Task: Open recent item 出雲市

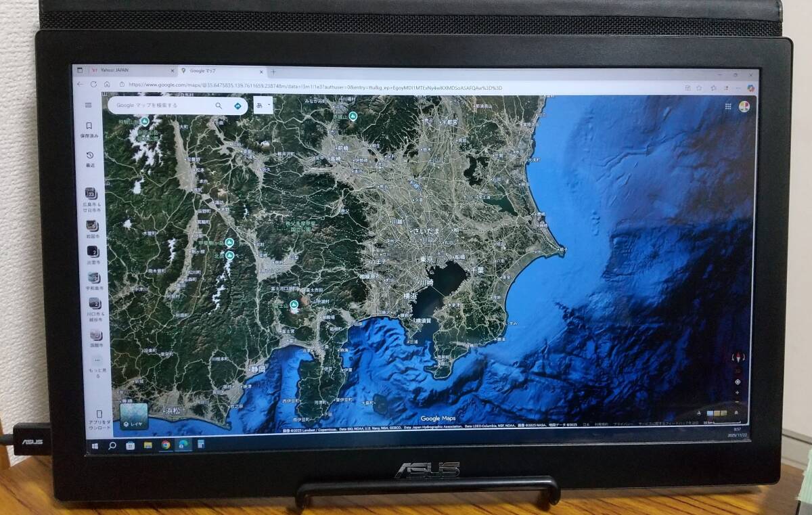Action: tap(93, 256)
